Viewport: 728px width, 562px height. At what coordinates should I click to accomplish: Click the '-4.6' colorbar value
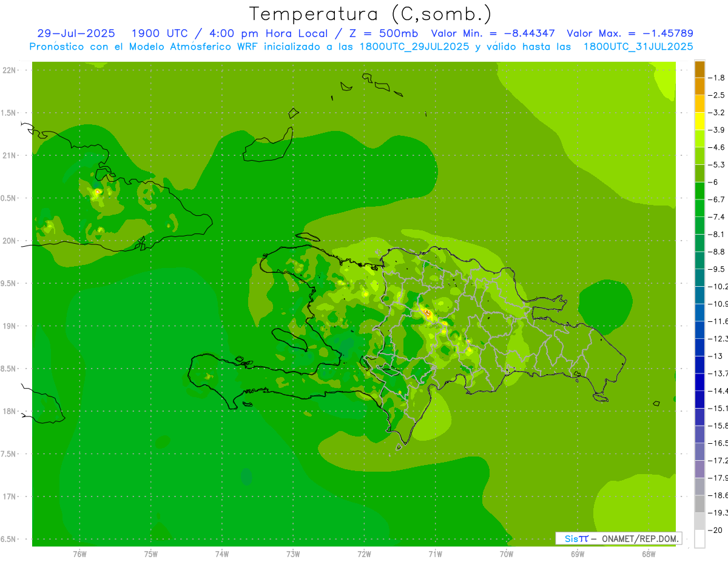click(x=716, y=147)
